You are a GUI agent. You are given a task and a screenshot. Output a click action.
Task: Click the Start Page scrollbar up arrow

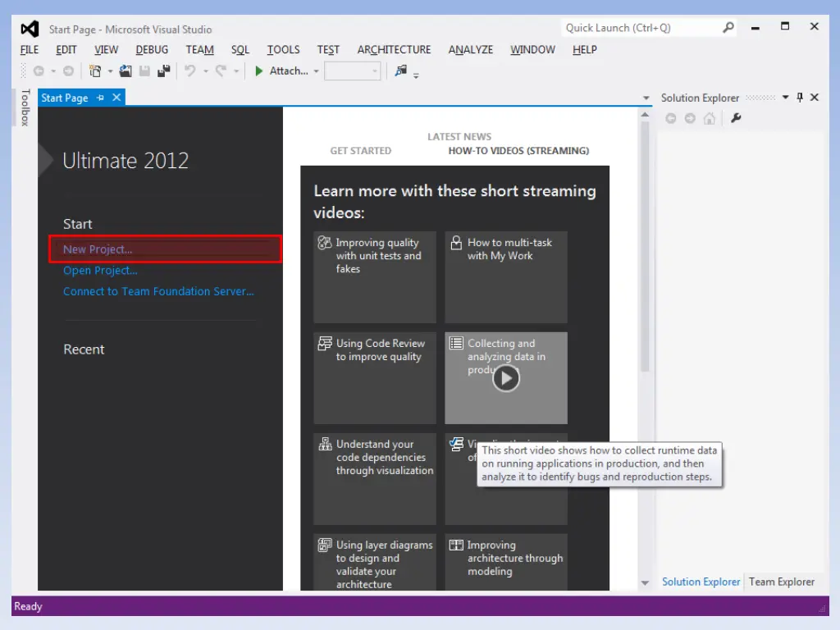pos(645,115)
